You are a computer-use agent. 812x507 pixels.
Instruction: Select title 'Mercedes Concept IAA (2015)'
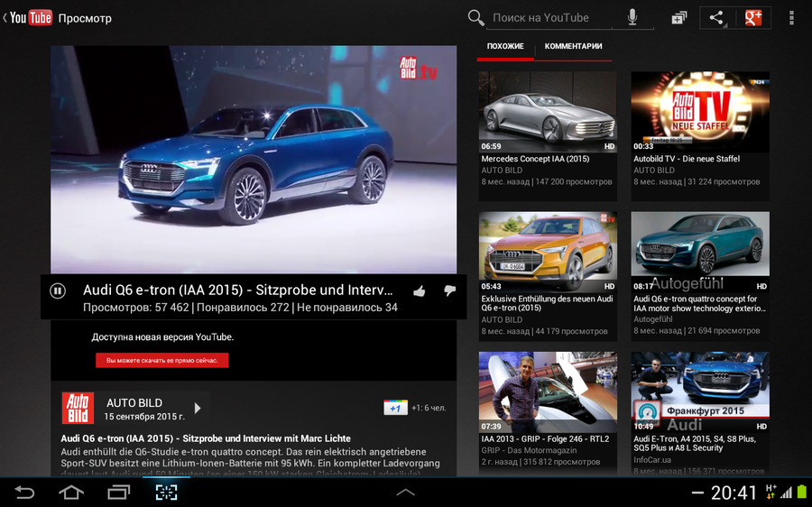pyautogui.click(x=535, y=159)
